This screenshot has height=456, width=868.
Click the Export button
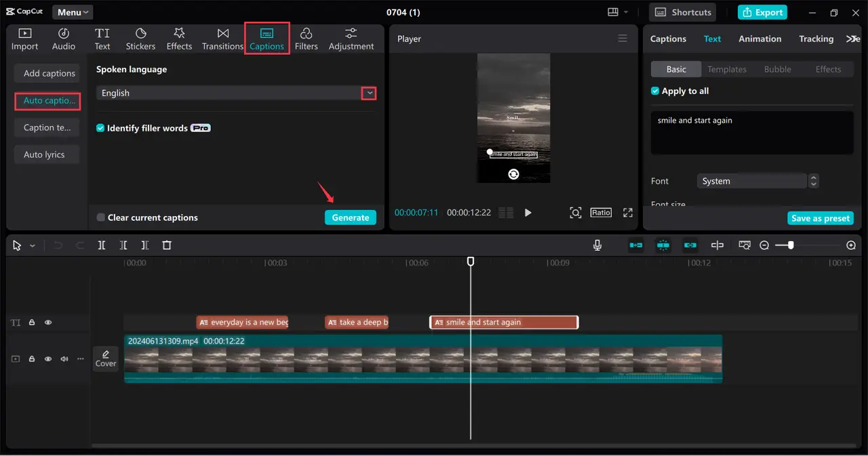(762, 12)
